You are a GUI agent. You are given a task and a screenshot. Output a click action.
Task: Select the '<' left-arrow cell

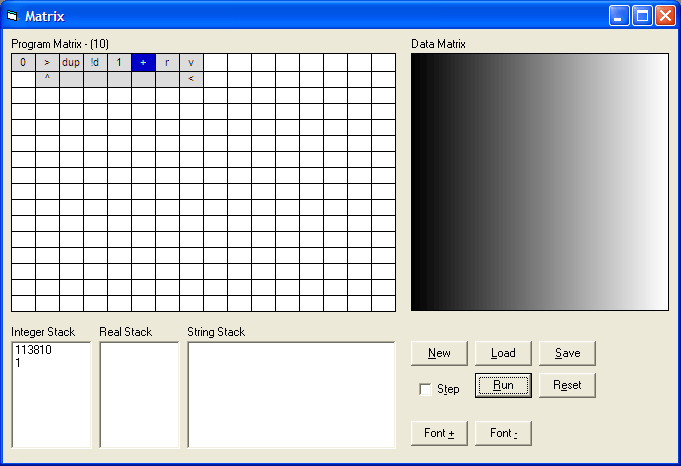click(x=191, y=78)
